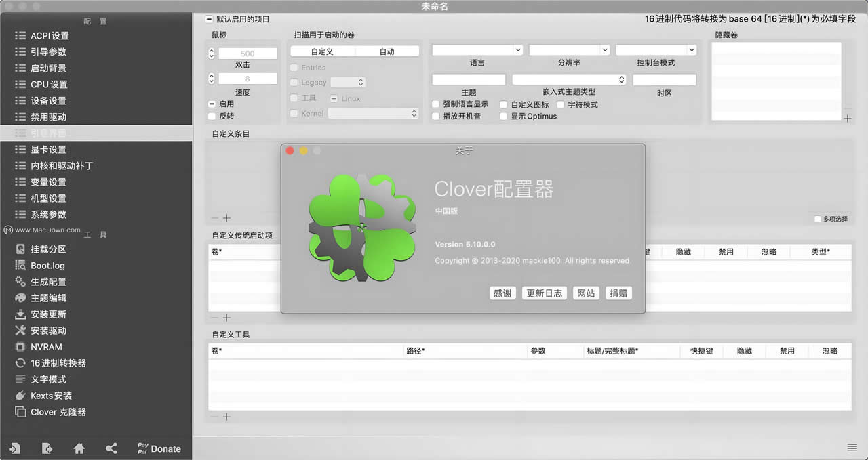Click the PayPal Donate button
The image size is (868, 460).
159,448
